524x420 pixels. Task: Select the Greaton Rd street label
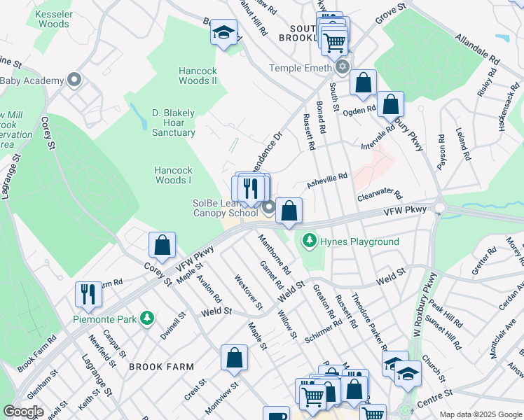(324, 302)
